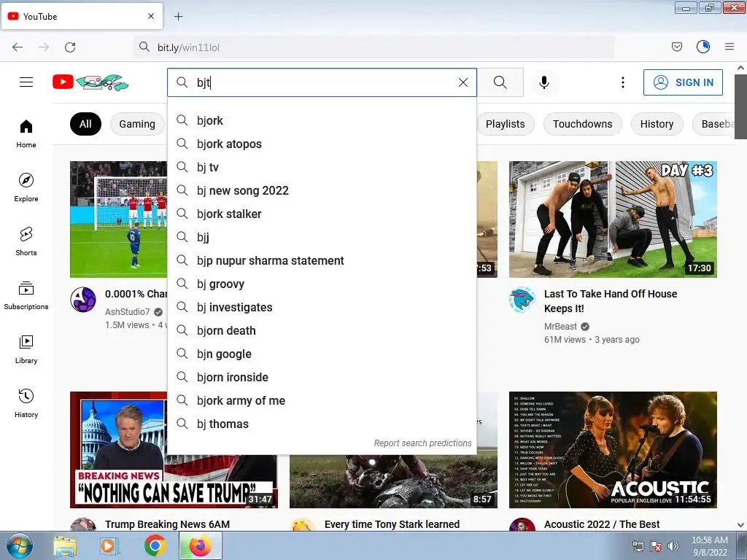Open Windows Media Player from taskbar

coord(109,547)
